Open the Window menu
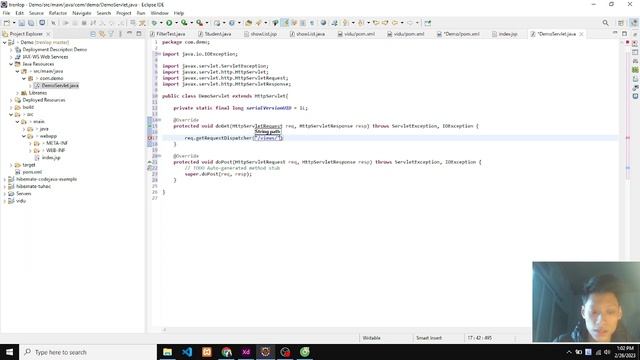 (x=159, y=13)
